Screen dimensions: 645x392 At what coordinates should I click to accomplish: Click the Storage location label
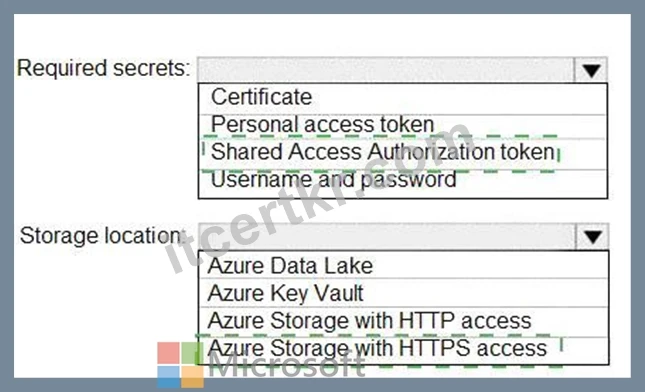(x=102, y=236)
